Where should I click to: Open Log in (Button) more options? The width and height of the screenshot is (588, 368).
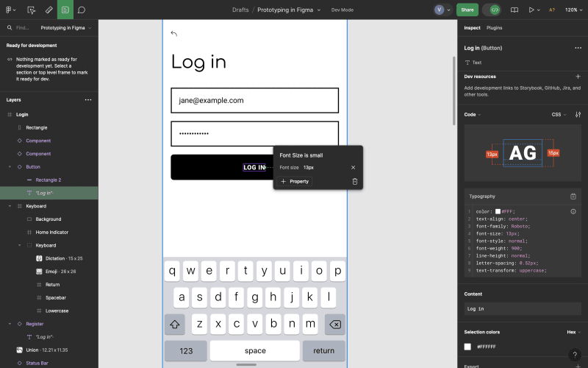578,48
